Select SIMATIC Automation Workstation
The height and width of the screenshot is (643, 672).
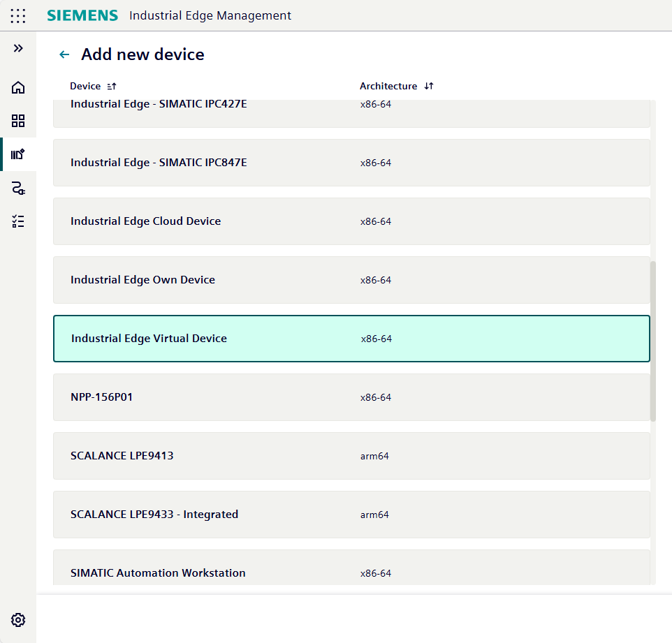click(x=351, y=568)
